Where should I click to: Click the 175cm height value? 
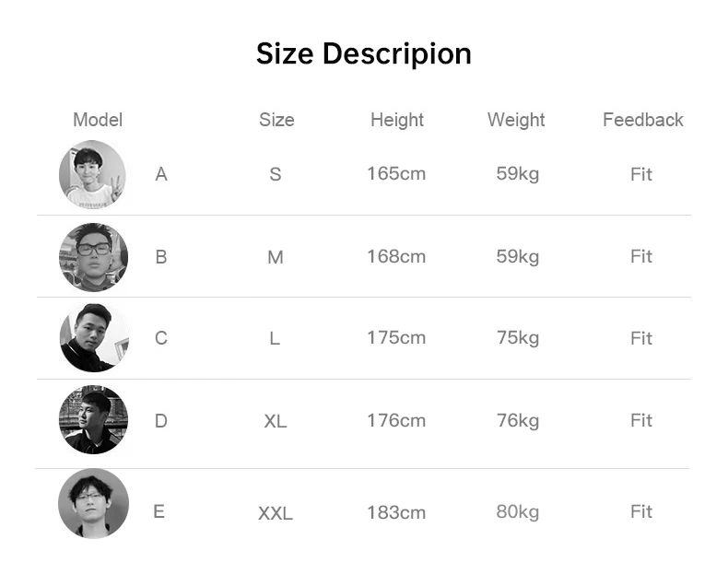point(396,337)
